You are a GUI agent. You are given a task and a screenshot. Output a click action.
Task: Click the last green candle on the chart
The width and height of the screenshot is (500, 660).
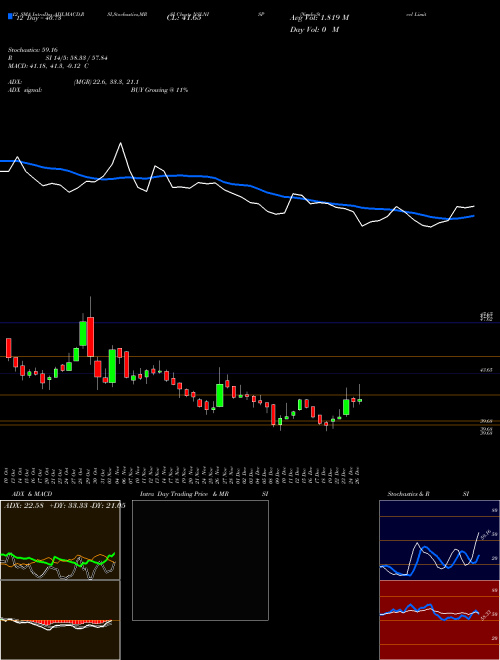click(x=360, y=400)
